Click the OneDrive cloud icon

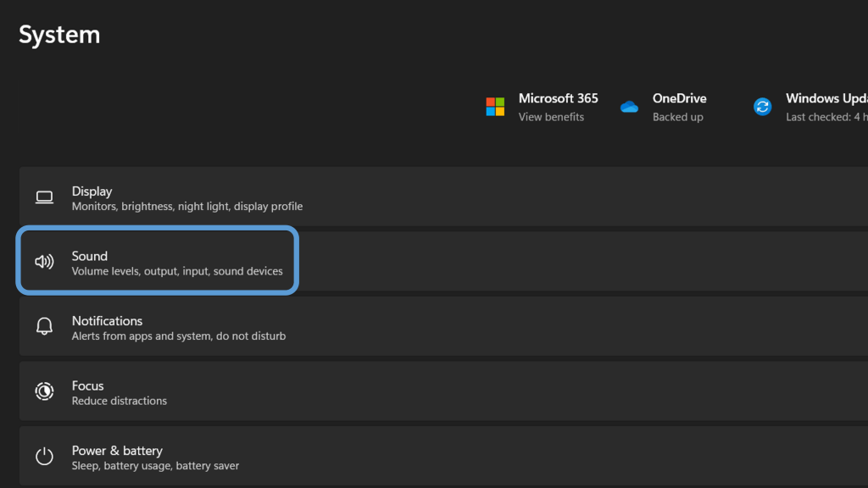[x=629, y=107]
